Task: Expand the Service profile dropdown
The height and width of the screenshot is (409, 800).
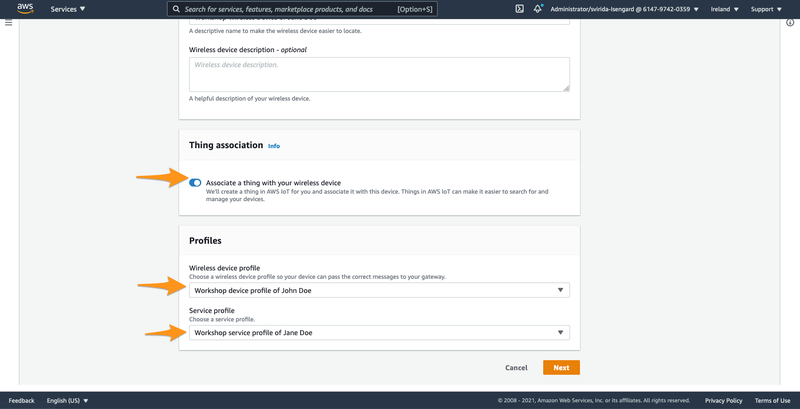Action: click(379, 333)
